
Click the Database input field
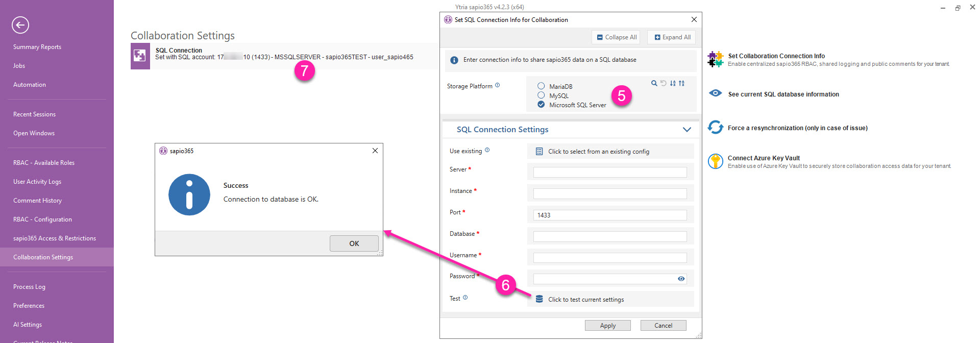(x=610, y=236)
